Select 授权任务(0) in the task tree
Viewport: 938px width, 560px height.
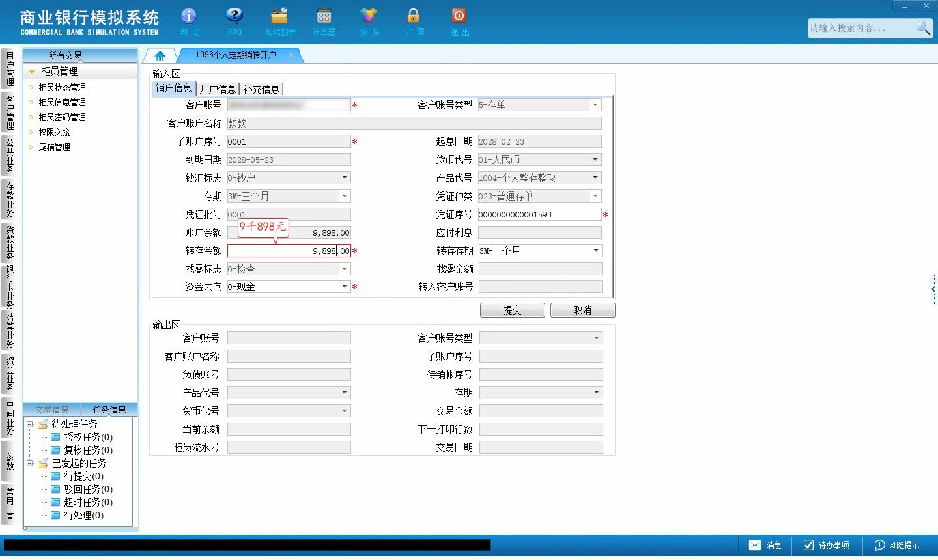[88, 437]
